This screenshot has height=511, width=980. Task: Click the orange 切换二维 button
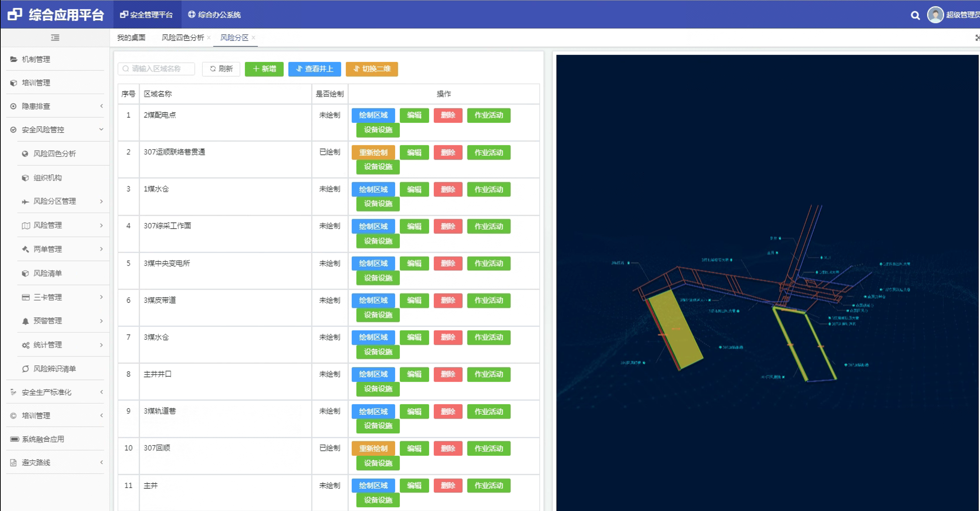[372, 69]
